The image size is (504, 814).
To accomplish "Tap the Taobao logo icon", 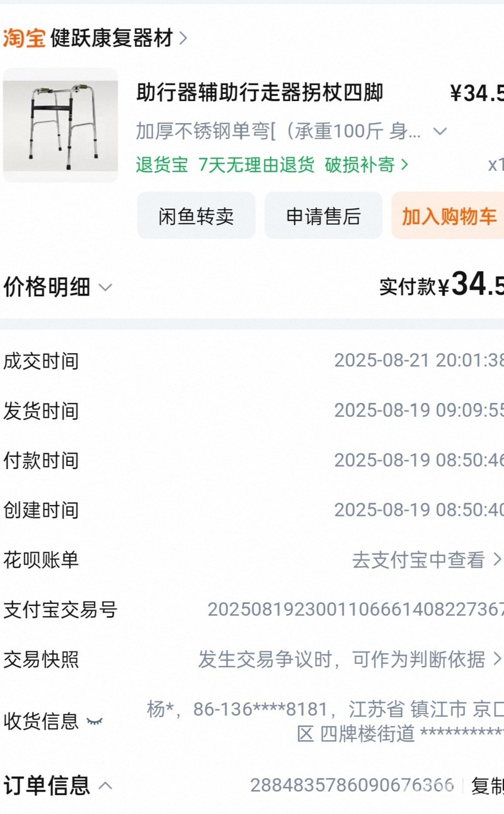I will point(24,38).
